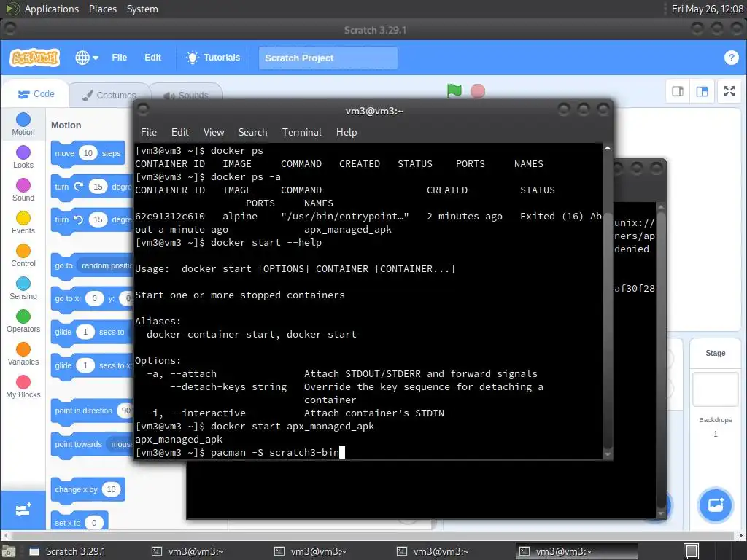This screenshot has height=560, width=747.
Task: Open the terminal File menu
Action: [148, 133]
